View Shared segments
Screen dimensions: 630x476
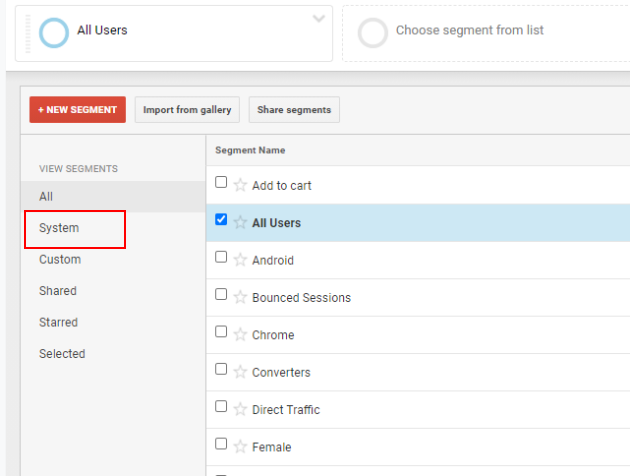click(58, 291)
